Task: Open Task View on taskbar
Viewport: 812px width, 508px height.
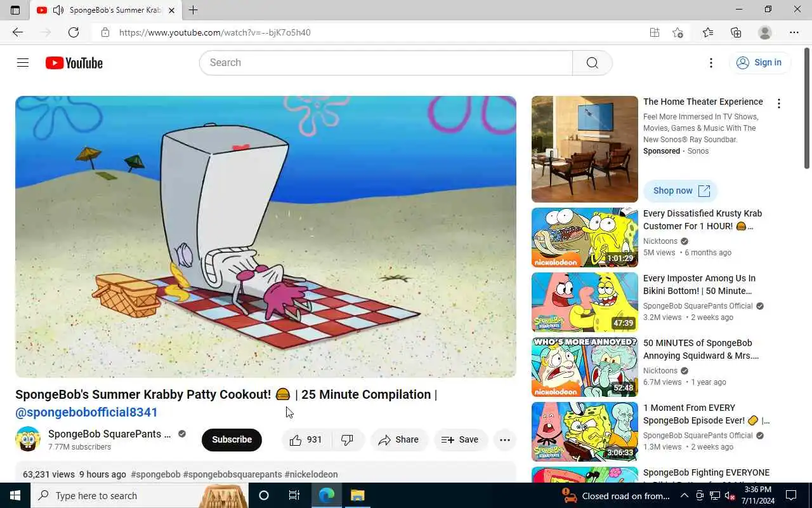Action: [x=294, y=495]
